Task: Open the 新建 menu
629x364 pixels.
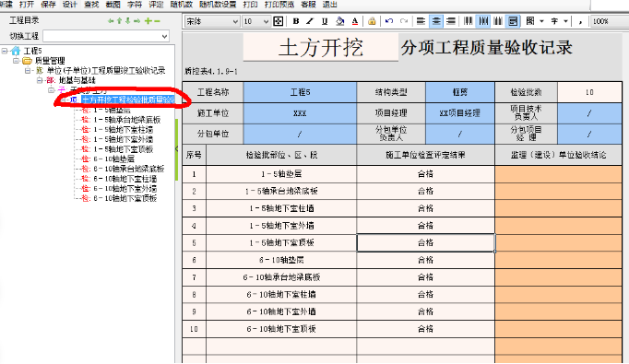Action: pyautogui.click(x=6, y=5)
